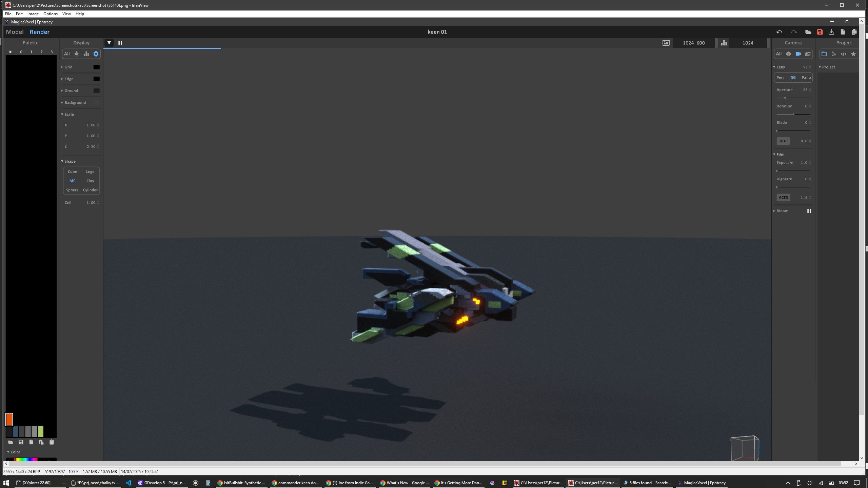The width and height of the screenshot is (868, 488).
Task: Click the palette copy icon
Action: pos(41,442)
